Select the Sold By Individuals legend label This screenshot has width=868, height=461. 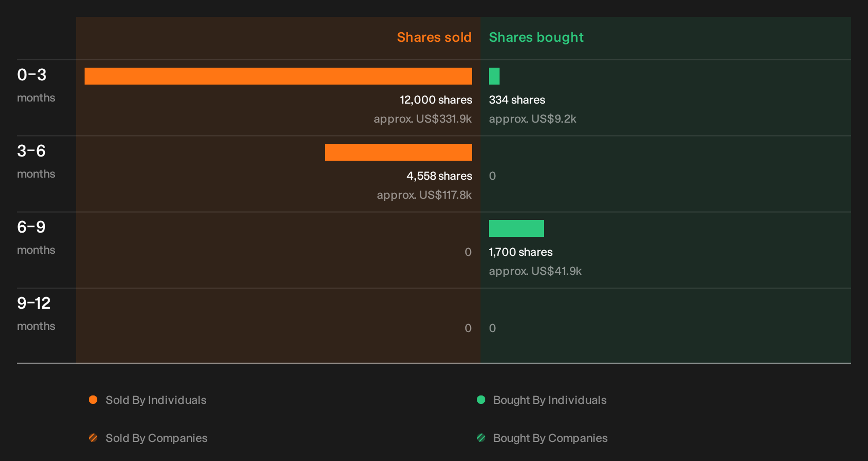coord(156,400)
